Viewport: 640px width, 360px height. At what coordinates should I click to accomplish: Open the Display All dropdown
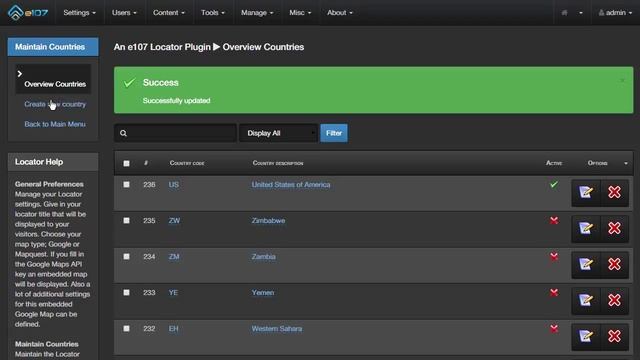tap(278, 133)
